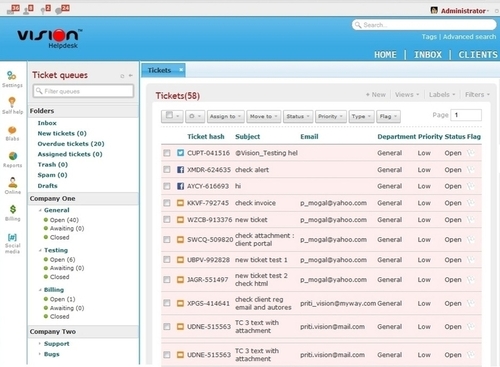Open the Settings sidebar icon
This screenshot has width=500, height=367.
click(x=12, y=76)
